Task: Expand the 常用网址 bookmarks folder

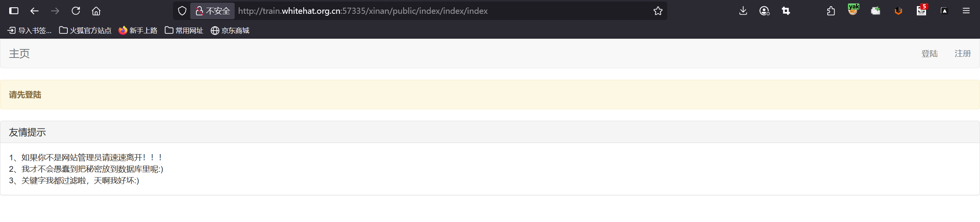Action: pos(184,30)
